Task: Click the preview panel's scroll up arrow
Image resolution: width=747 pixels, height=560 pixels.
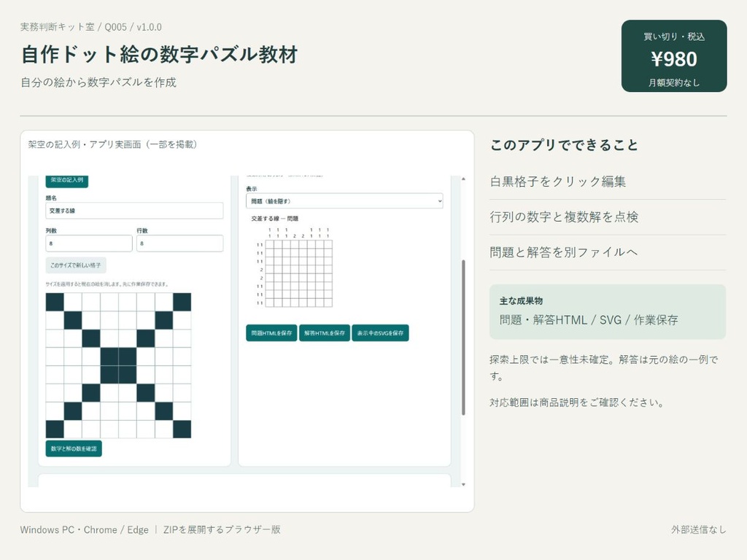Action: pos(463,179)
